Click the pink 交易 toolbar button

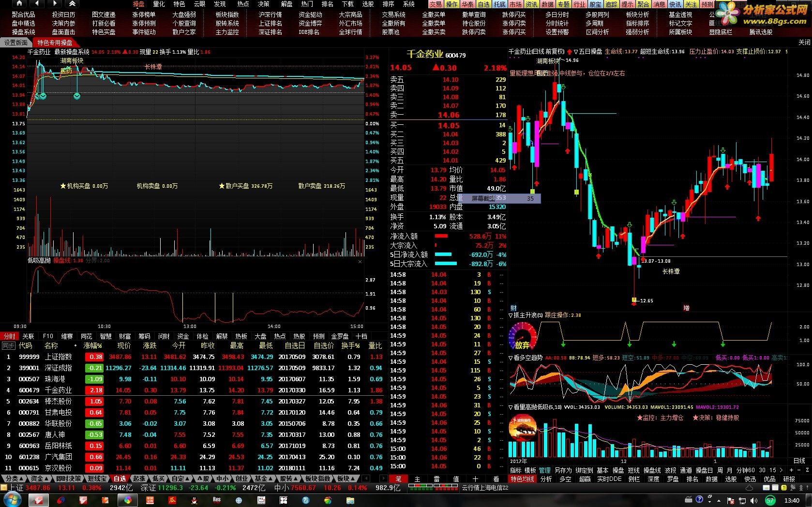[436, 4]
